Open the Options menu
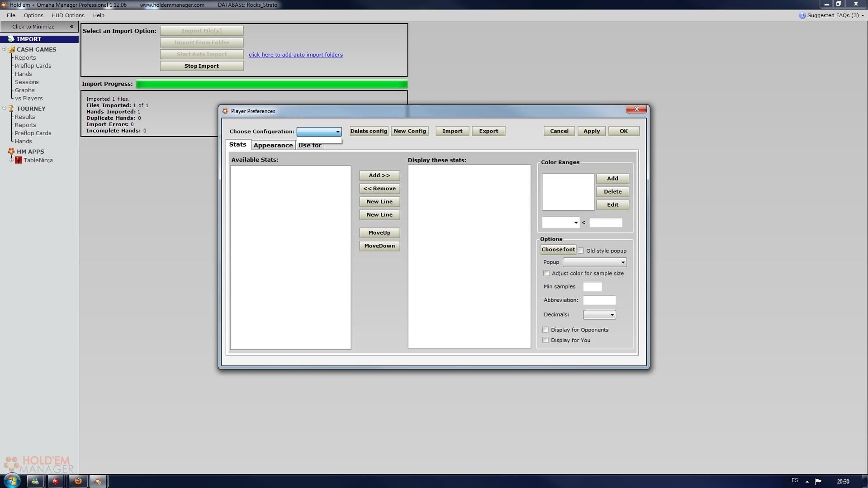 (x=33, y=15)
